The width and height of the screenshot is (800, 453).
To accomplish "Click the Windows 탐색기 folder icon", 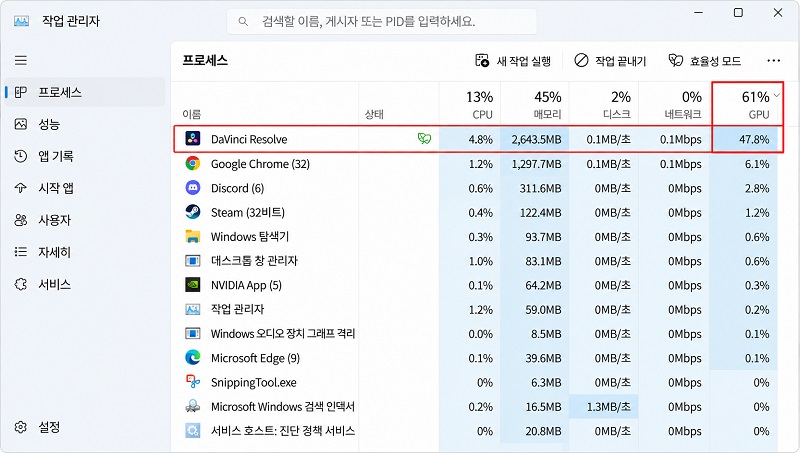I will pyautogui.click(x=193, y=236).
